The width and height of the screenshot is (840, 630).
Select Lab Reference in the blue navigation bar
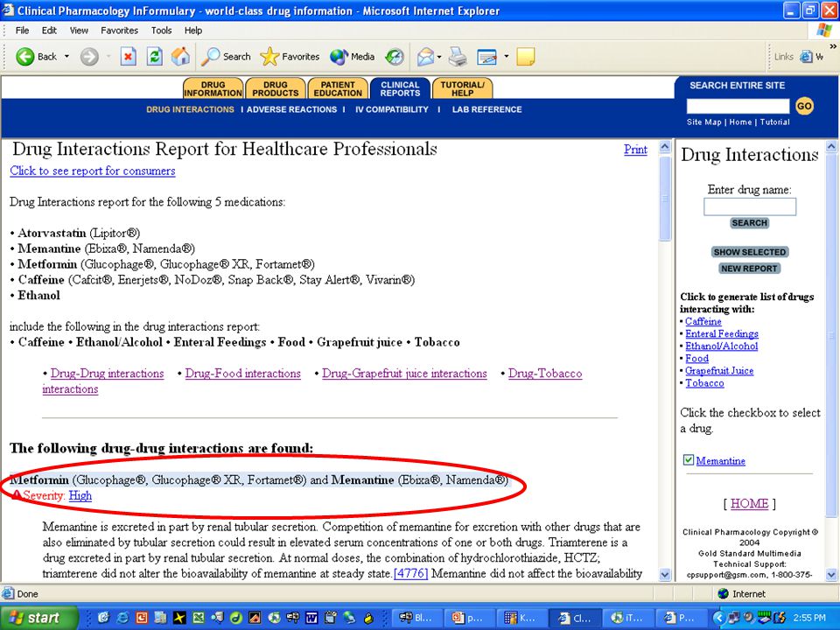[x=487, y=109]
